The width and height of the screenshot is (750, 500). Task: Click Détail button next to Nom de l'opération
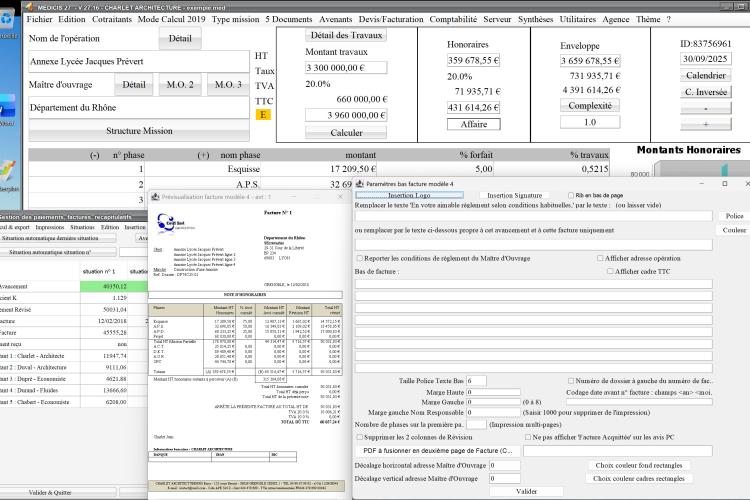click(180, 39)
